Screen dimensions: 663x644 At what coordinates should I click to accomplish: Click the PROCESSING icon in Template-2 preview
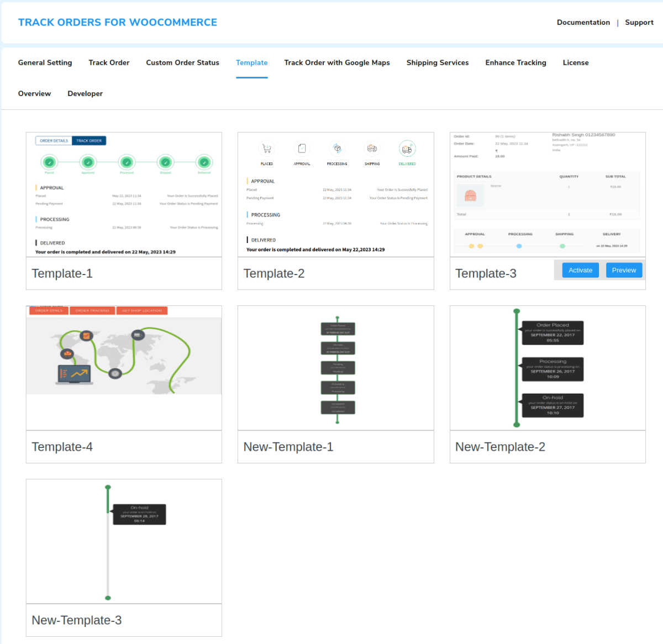(337, 149)
